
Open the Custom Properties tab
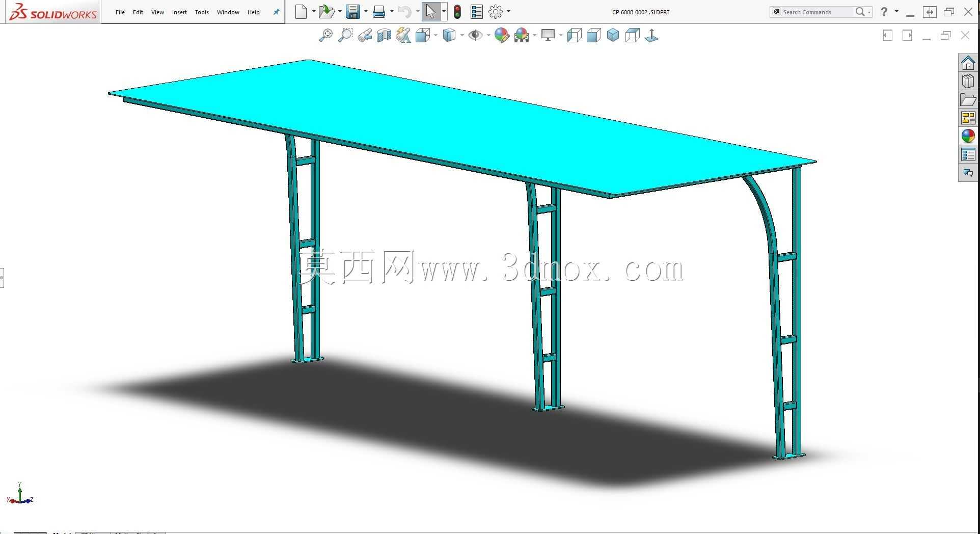coord(968,155)
